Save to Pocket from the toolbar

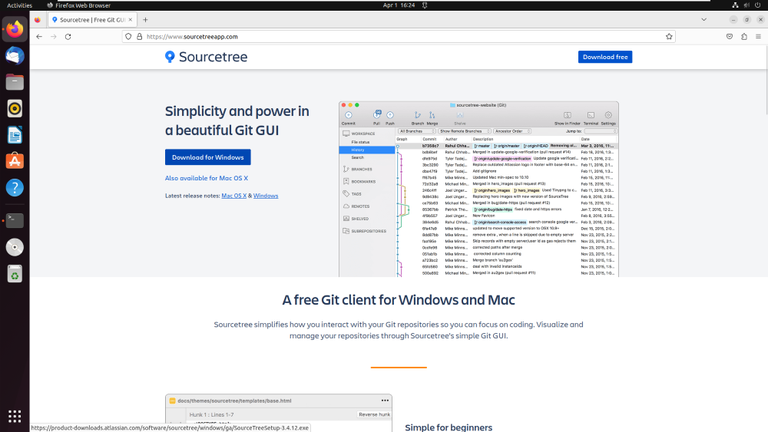tap(729, 37)
